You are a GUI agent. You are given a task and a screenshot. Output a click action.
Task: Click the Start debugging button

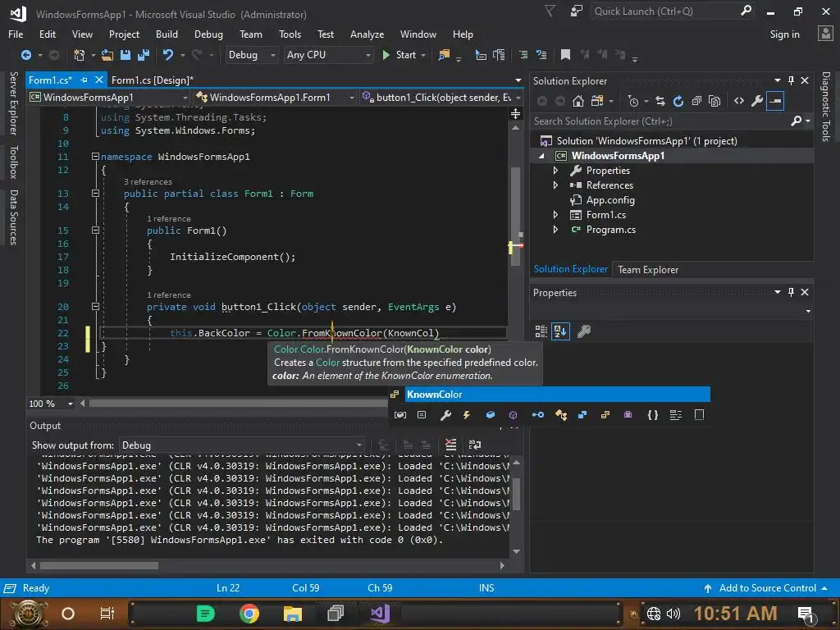click(400, 55)
